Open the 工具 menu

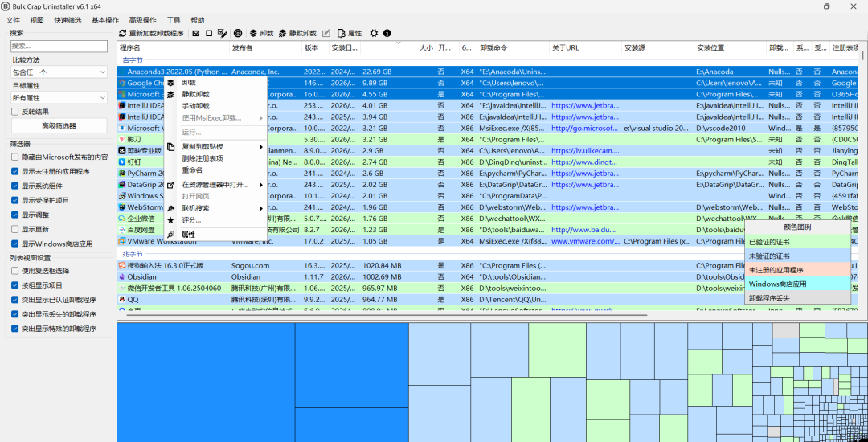(174, 20)
